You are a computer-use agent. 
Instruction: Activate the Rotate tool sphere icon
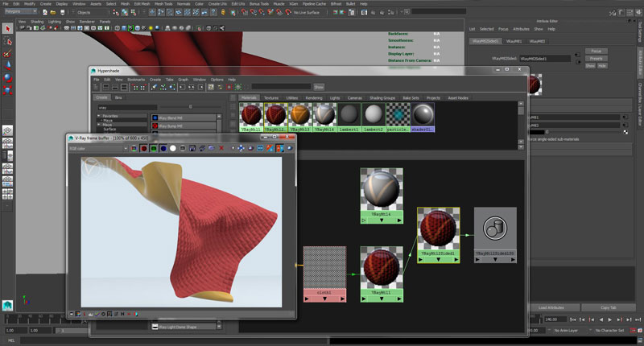(7, 78)
